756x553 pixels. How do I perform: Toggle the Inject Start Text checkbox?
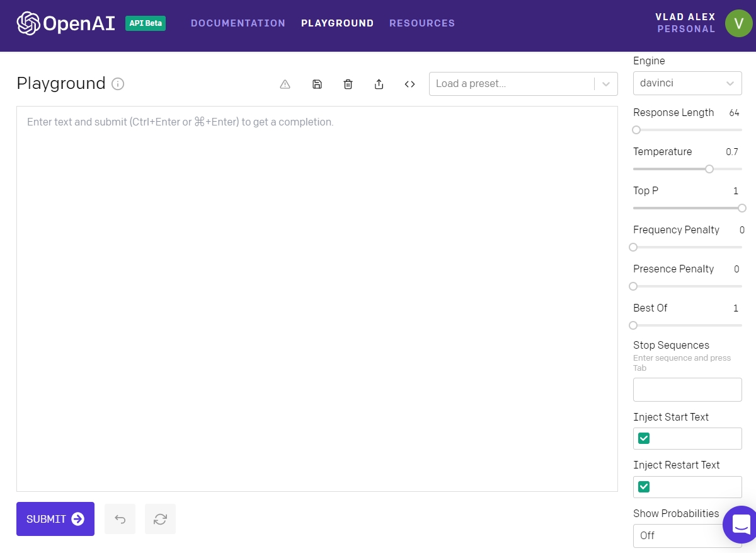coord(644,438)
